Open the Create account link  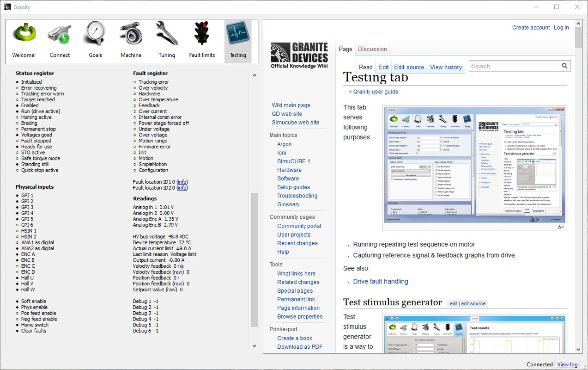(x=531, y=28)
